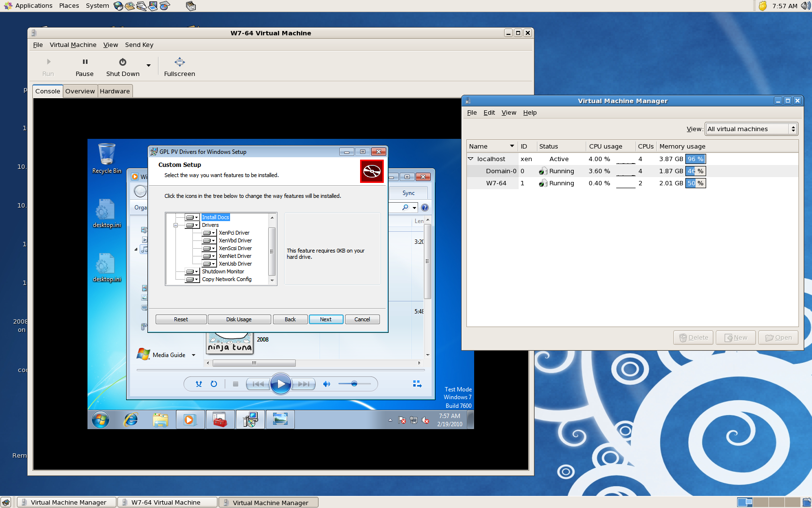Screen dimensions: 812x508
Task: Select the W7-64 virtual machine row
Action: coord(496,183)
